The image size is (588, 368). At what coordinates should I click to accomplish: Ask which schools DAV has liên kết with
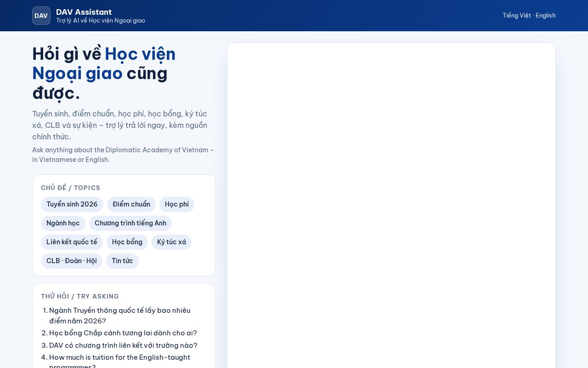pyautogui.click(x=123, y=345)
